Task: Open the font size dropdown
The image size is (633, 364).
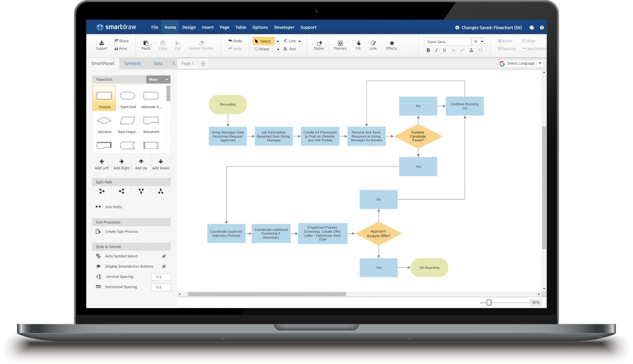Action: point(482,41)
